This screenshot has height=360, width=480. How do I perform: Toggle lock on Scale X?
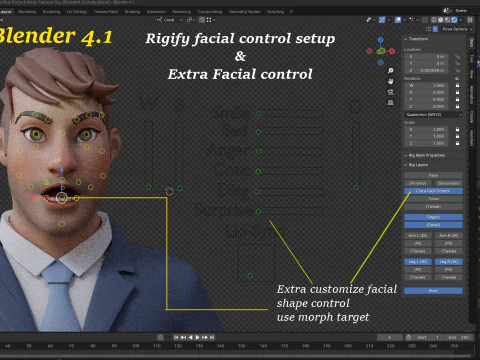tap(457, 129)
